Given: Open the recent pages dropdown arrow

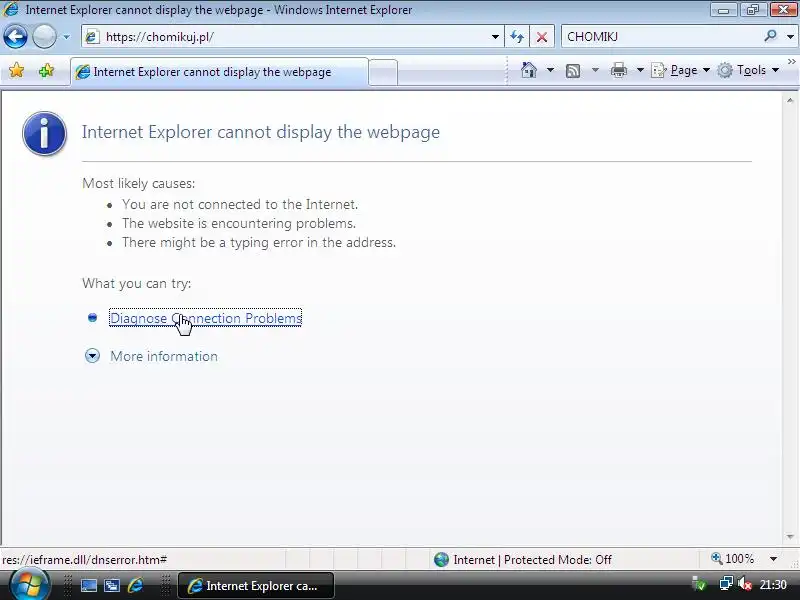Looking at the screenshot, I should 66,37.
